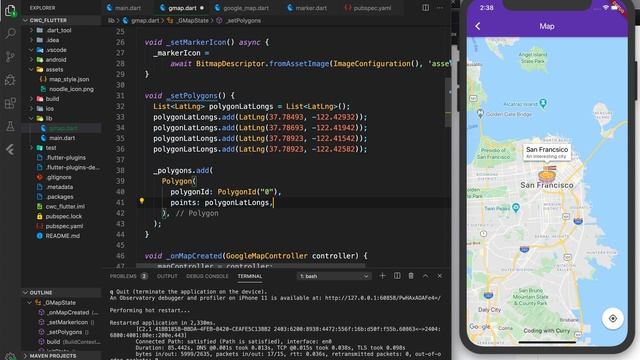Open the OUTPUT panel tab

click(167, 276)
